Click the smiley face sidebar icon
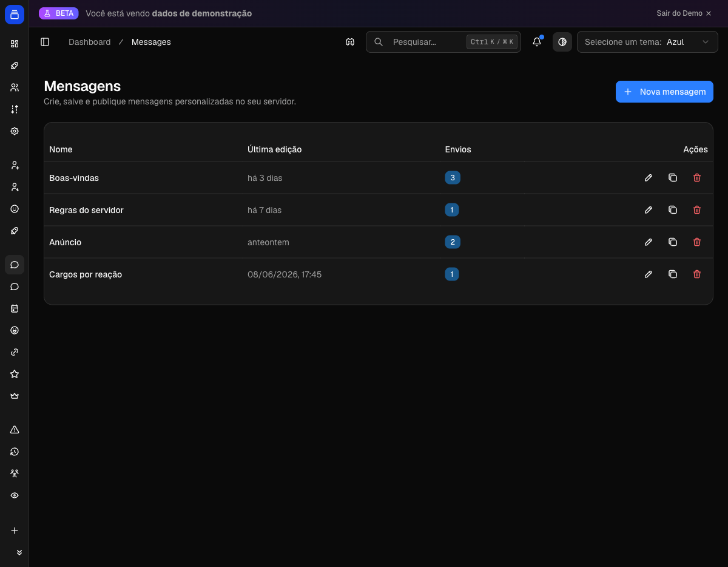Image resolution: width=728 pixels, height=567 pixels. (15, 209)
